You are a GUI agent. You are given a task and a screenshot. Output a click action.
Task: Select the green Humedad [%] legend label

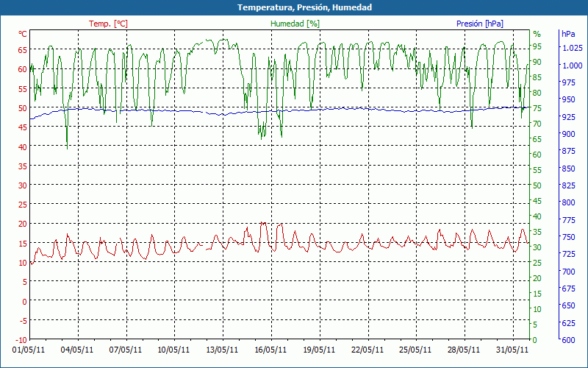pyautogui.click(x=295, y=24)
